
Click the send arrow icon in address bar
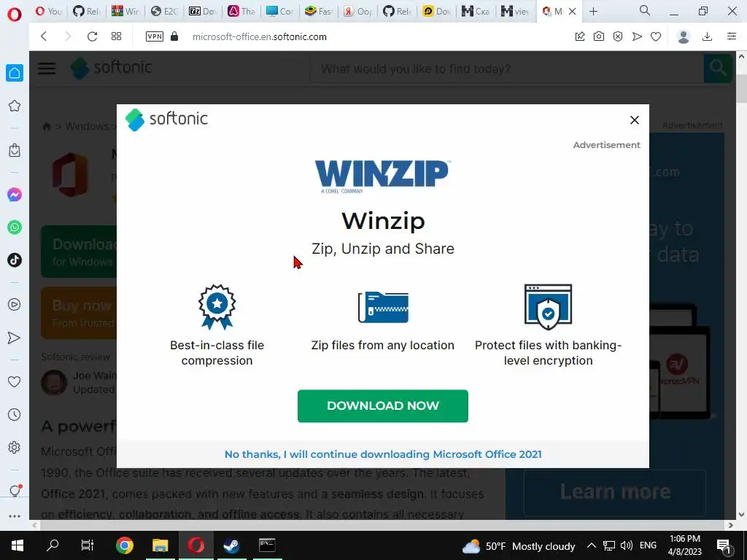(637, 36)
